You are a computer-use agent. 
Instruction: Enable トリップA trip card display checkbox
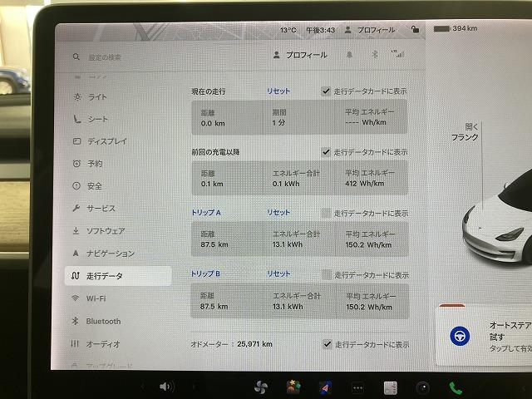click(327, 213)
